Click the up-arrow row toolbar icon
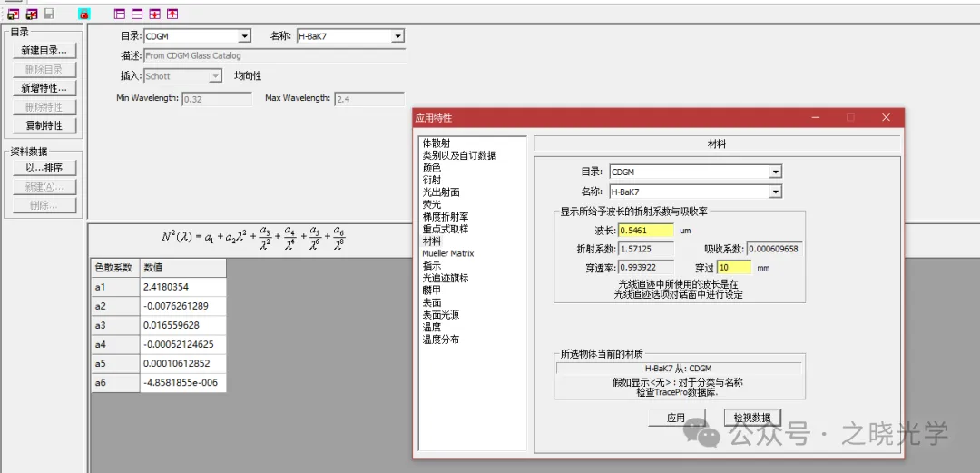 (x=172, y=14)
